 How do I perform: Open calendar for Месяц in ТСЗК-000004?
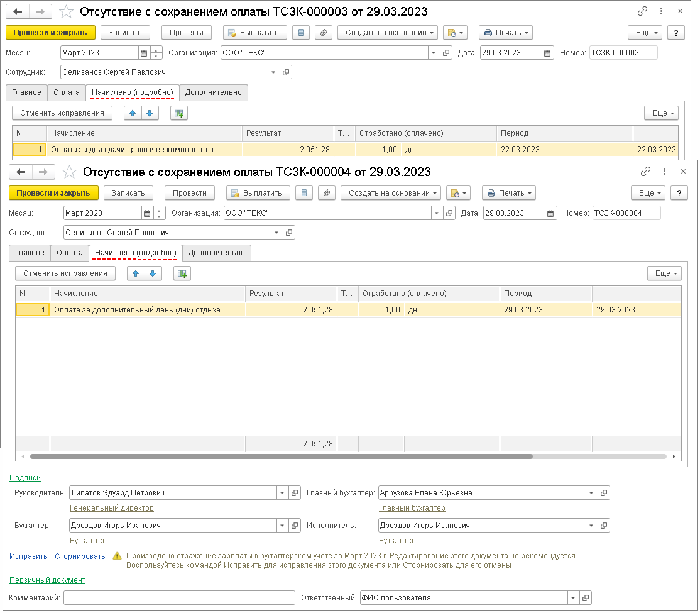tap(147, 213)
